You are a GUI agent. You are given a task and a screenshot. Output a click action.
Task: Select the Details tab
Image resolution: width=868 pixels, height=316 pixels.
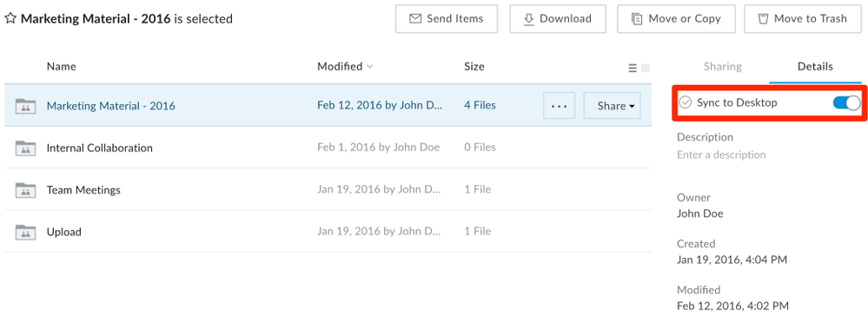click(x=815, y=66)
